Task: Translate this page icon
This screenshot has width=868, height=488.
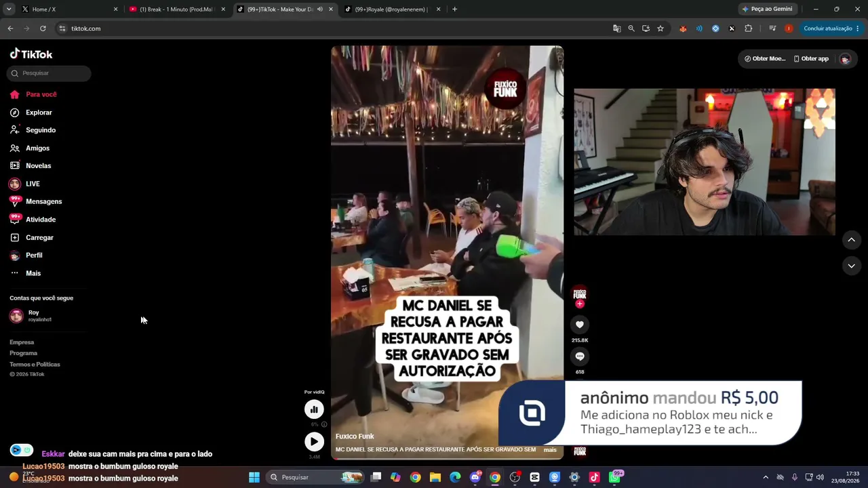Action: click(x=616, y=28)
